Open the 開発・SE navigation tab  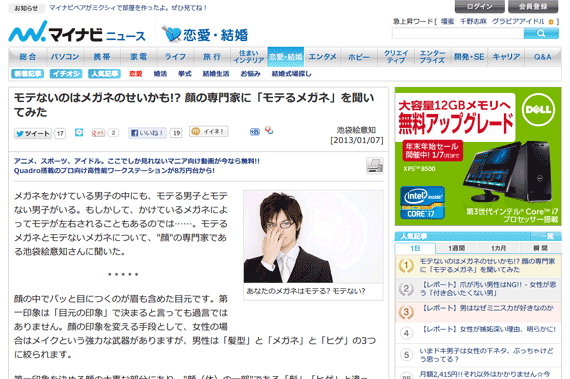tap(469, 57)
